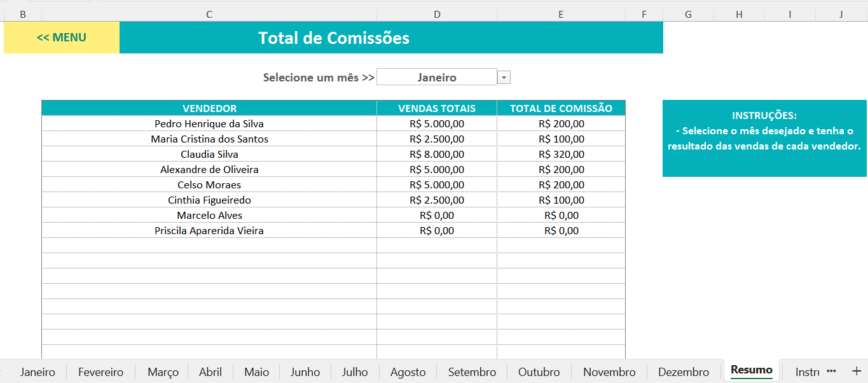Select the Agosto sheet tab
Viewport: 868px width, 383px height.
coord(408,372)
